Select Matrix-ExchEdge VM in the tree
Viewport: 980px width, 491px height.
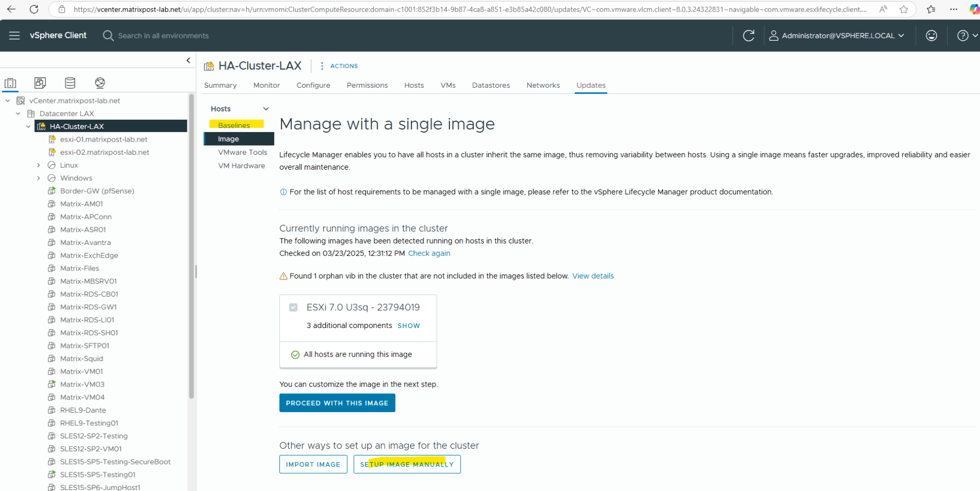tap(89, 255)
